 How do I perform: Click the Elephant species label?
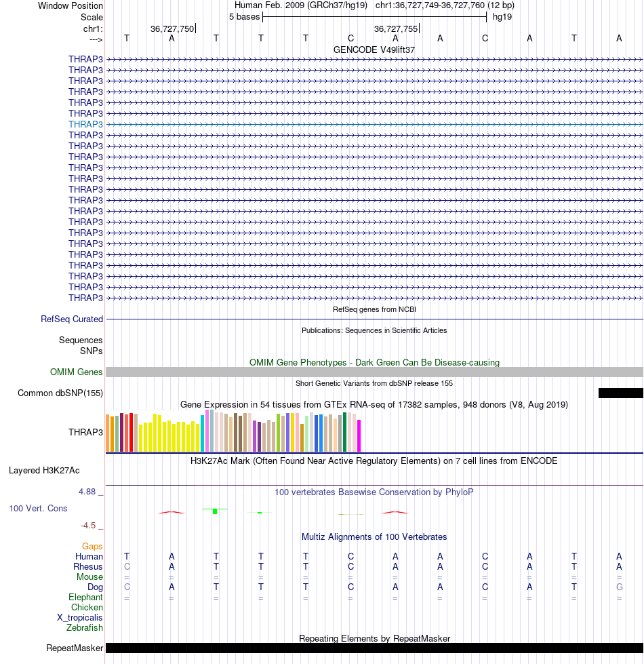[85, 597]
